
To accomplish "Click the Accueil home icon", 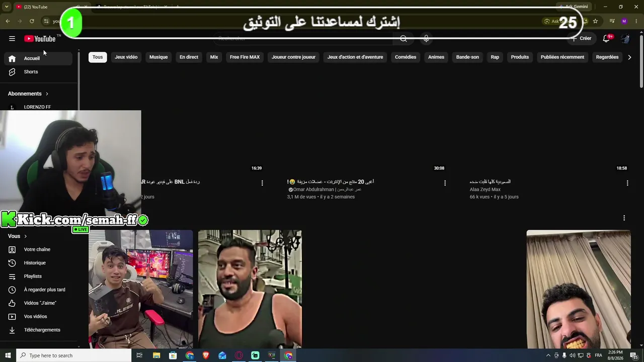I will click(12, 58).
